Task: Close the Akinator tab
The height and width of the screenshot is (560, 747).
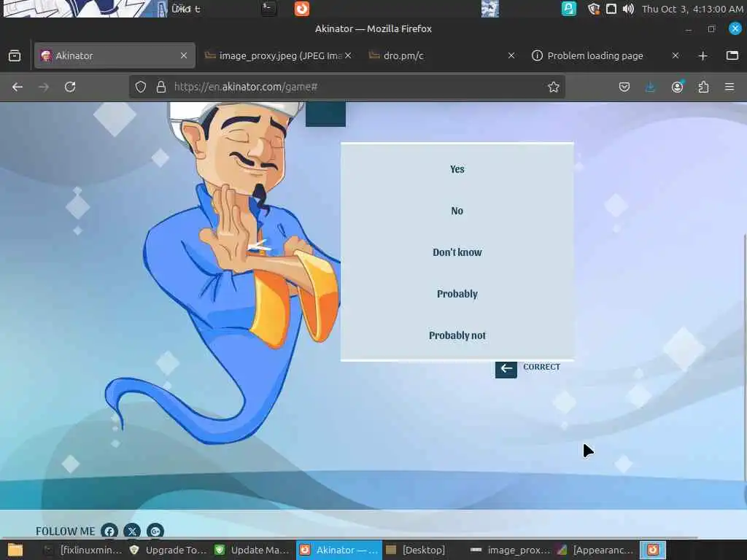Action: 184,55
